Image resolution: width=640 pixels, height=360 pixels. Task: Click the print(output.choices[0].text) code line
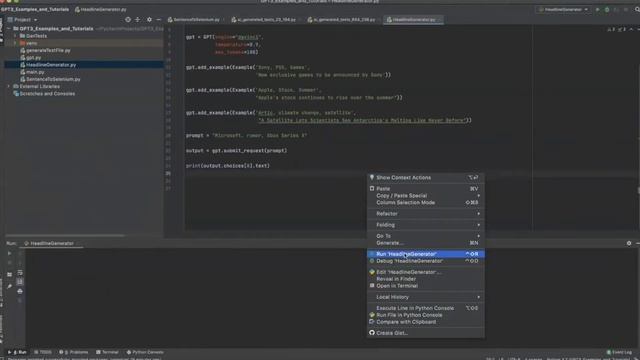click(228, 166)
